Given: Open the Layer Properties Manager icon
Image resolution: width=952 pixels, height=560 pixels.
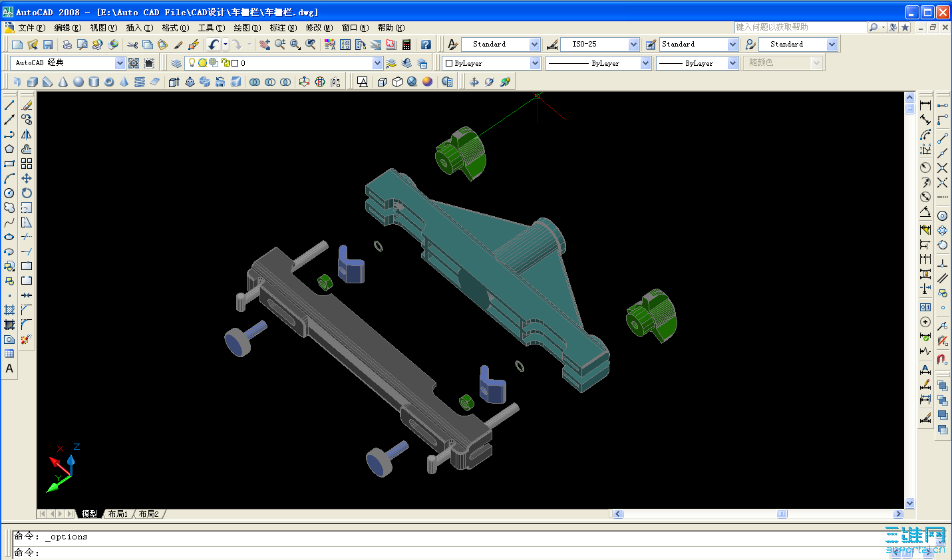Looking at the screenshot, I should [176, 63].
